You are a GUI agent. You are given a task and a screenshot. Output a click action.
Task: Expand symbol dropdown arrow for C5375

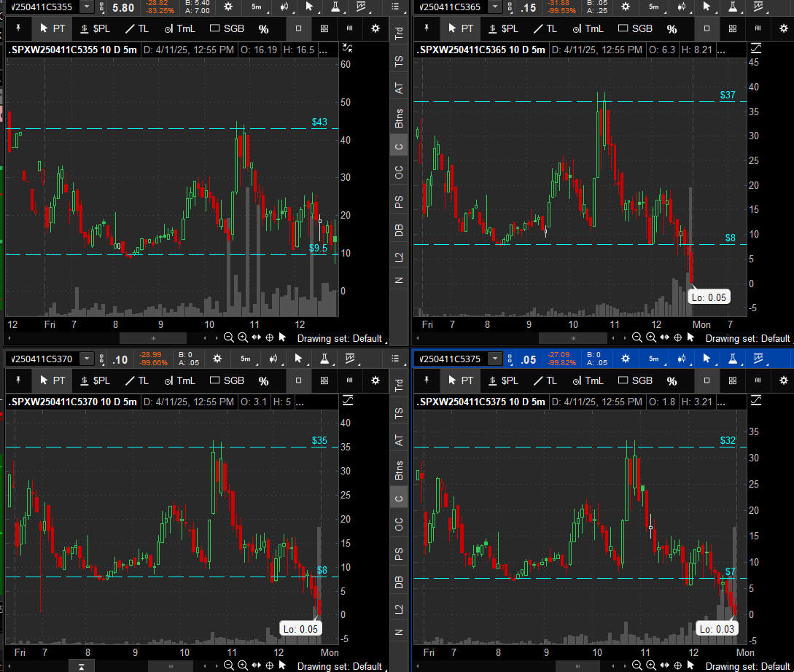tap(497, 359)
